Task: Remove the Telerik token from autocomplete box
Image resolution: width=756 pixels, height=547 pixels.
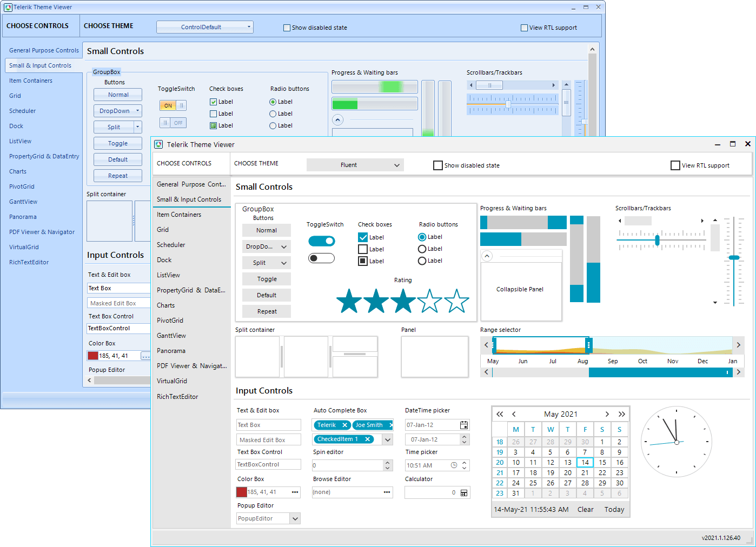Action: tap(344, 425)
